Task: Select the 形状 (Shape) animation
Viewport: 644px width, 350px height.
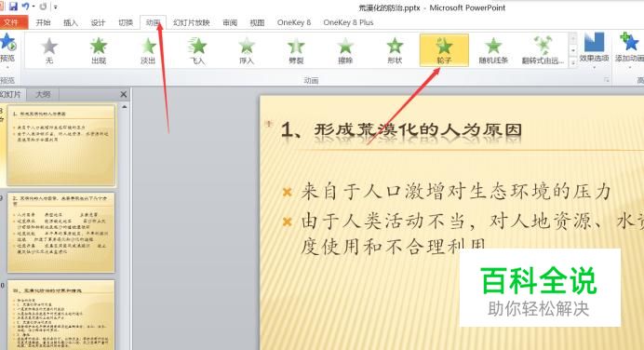Action: [x=395, y=50]
